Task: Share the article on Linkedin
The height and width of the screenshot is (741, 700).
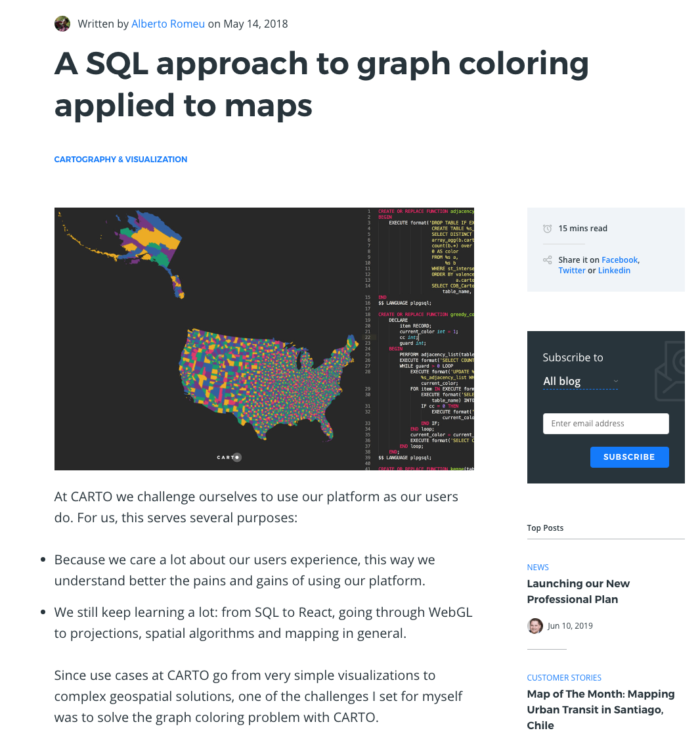Action: tap(614, 270)
